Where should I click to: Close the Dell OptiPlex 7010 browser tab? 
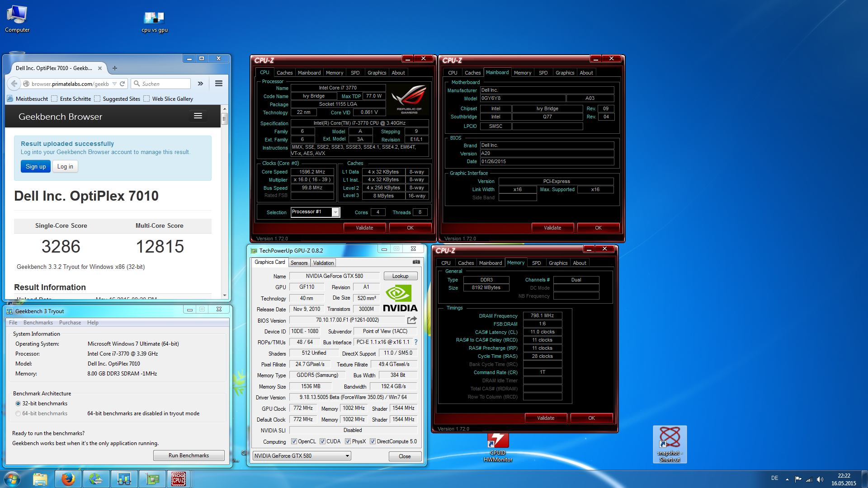tap(100, 68)
